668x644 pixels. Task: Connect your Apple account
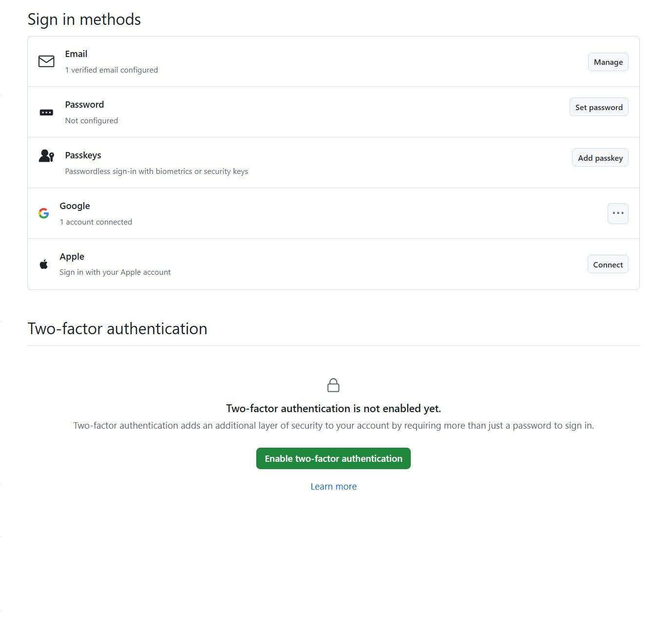tap(608, 265)
